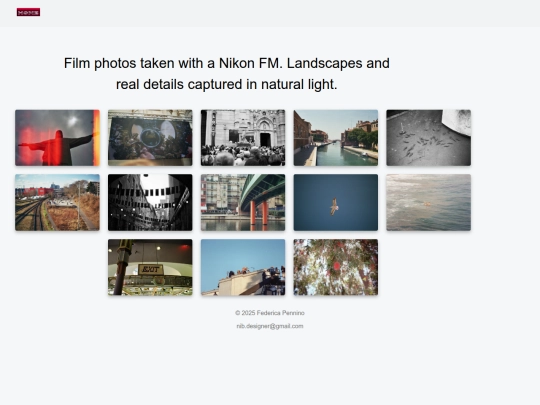Select the people on rooftop terrace photo
Screen dimensions: 540x405
coord(243,267)
